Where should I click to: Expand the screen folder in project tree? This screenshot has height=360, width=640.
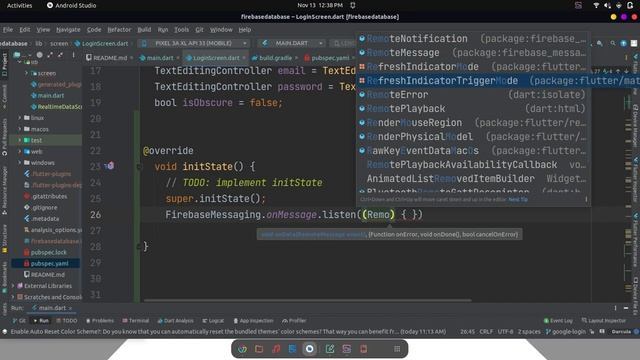point(27,73)
